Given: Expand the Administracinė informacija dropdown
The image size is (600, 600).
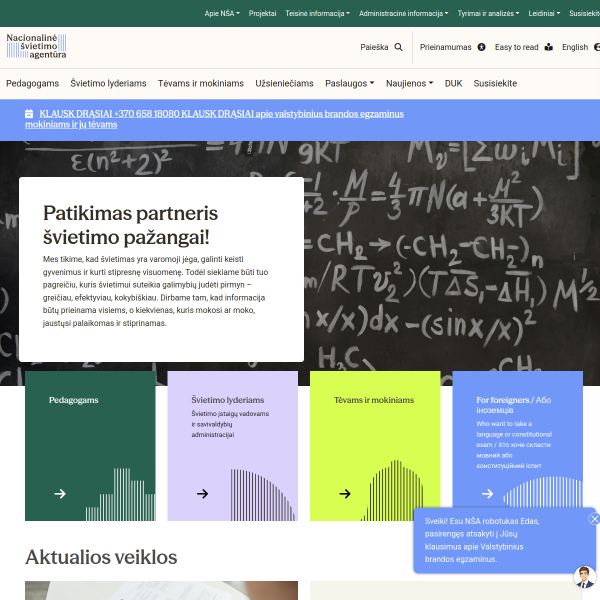Looking at the screenshot, I should pyautogui.click(x=403, y=13).
